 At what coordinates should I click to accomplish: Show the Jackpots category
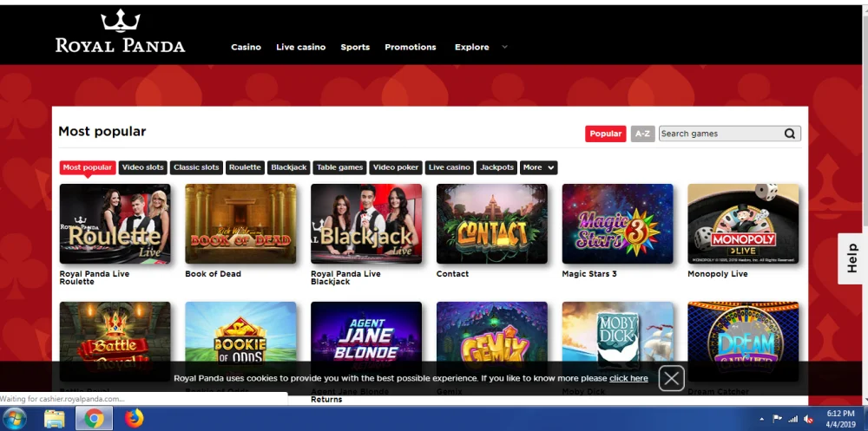pos(496,167)
